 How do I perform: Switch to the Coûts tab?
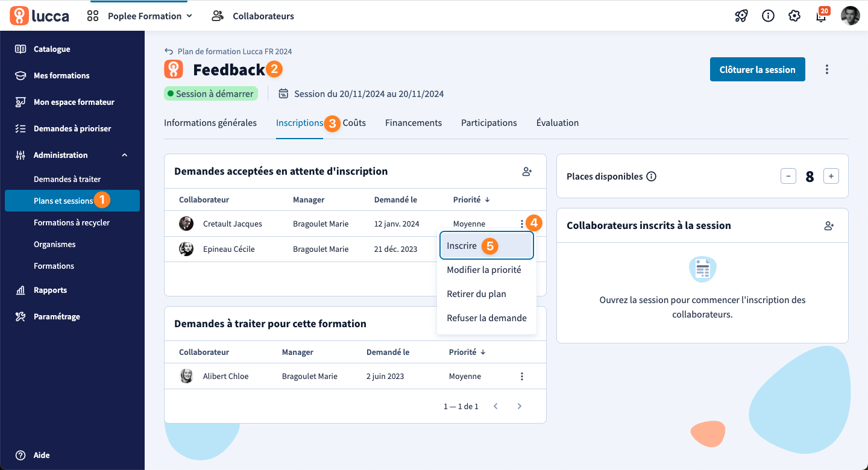pos(354,122)
